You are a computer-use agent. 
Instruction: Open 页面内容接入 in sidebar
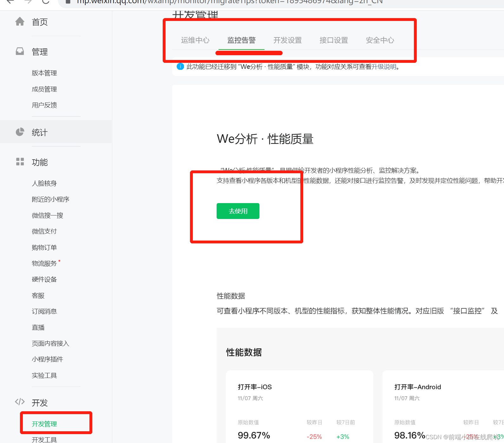click(50, 343)
